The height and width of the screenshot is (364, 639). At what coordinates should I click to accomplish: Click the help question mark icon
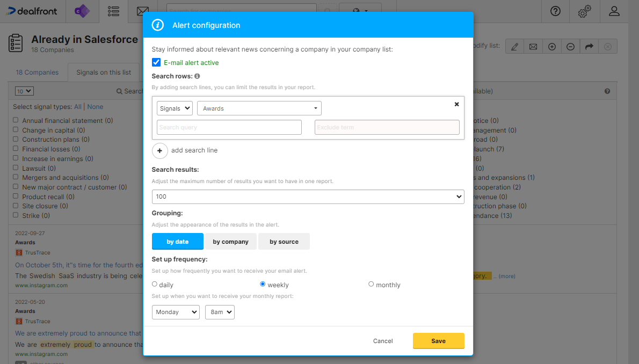555,11
